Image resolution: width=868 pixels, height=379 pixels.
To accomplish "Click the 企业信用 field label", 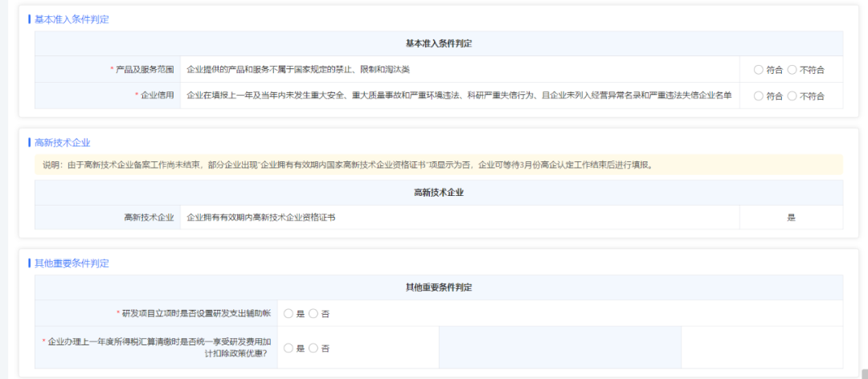I will pyautogui.click(x=156, y=96).
